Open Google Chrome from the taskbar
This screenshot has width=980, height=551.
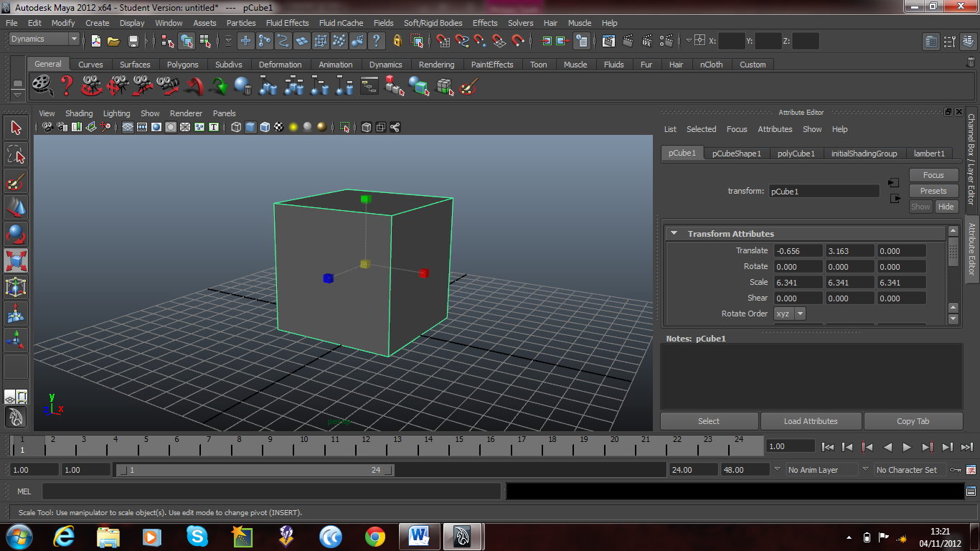click(374, 536)
